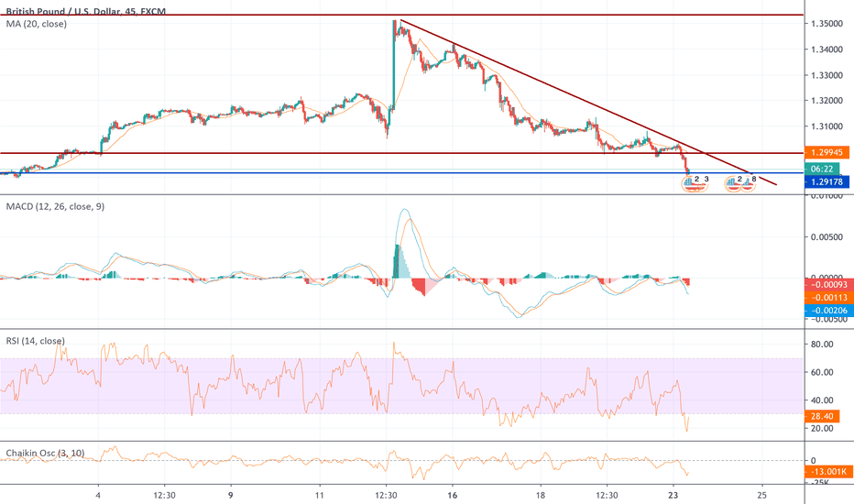Click the date label 23 on time axis
The image size is (854, 504).
(x=674, y=491)
